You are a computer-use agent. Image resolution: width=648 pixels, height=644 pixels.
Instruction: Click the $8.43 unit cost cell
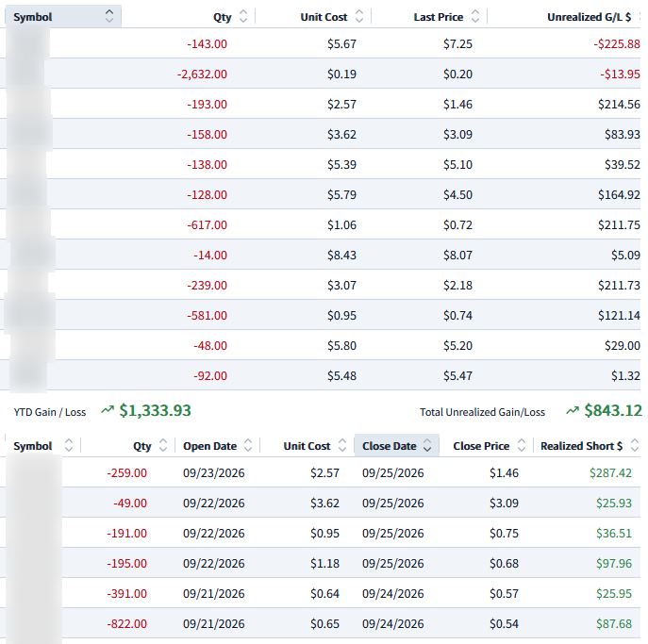[341, 255]
